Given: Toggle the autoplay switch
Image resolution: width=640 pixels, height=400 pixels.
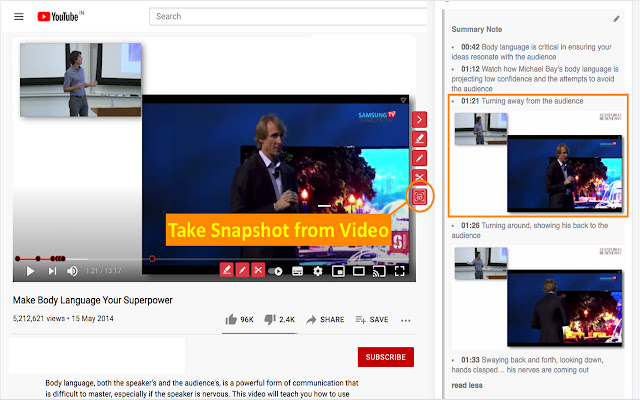Looking at the screenshot, I should click(276, 271).
